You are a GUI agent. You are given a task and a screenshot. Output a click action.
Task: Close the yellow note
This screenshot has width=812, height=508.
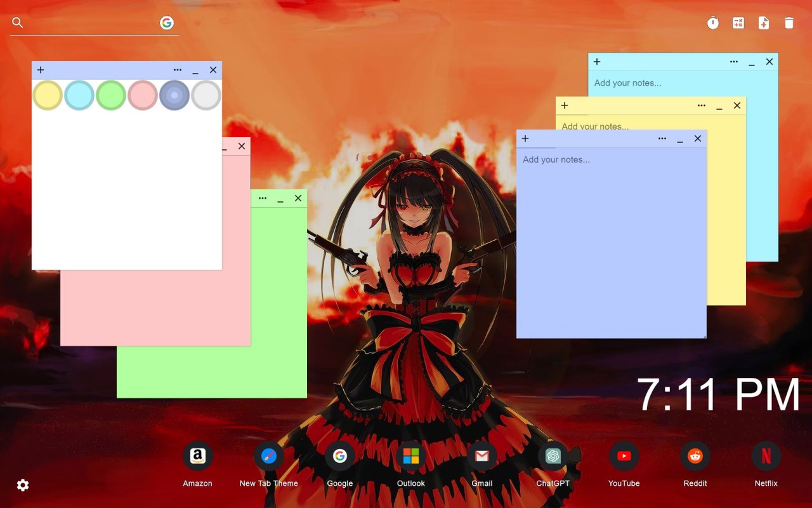pyautogui.click(x=737, y=105)
